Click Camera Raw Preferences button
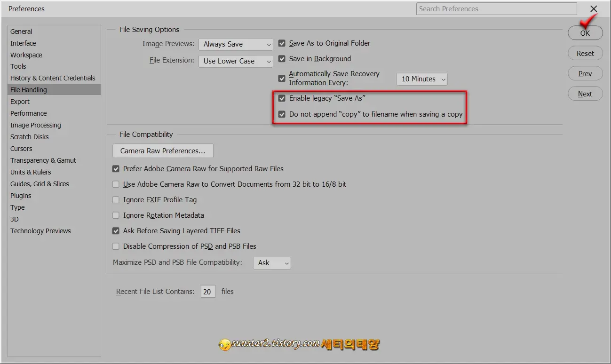 pyautogui.click(x=163, y=151)
